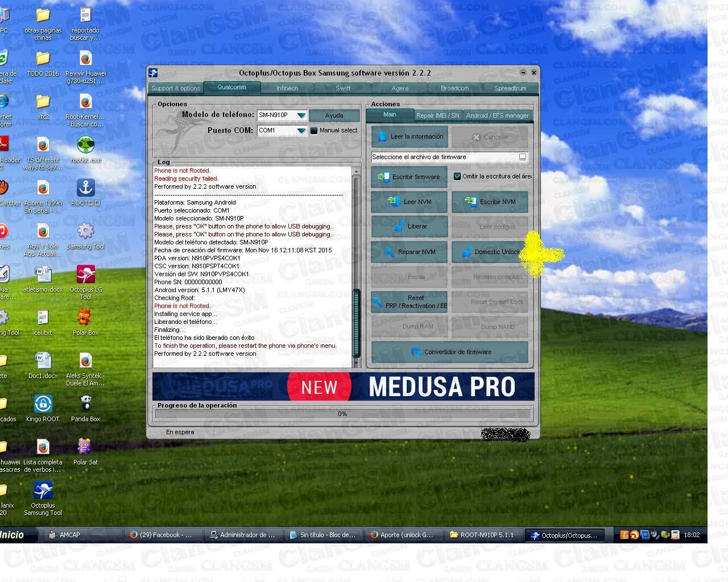Viewport: 728px width, 582px height.
Task: Select the Main actions tab
Action: click(390, 115)
